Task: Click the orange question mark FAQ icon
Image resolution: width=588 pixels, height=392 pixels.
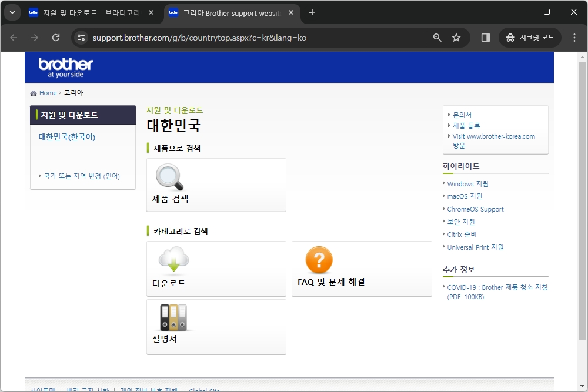Action: (319, 259)
